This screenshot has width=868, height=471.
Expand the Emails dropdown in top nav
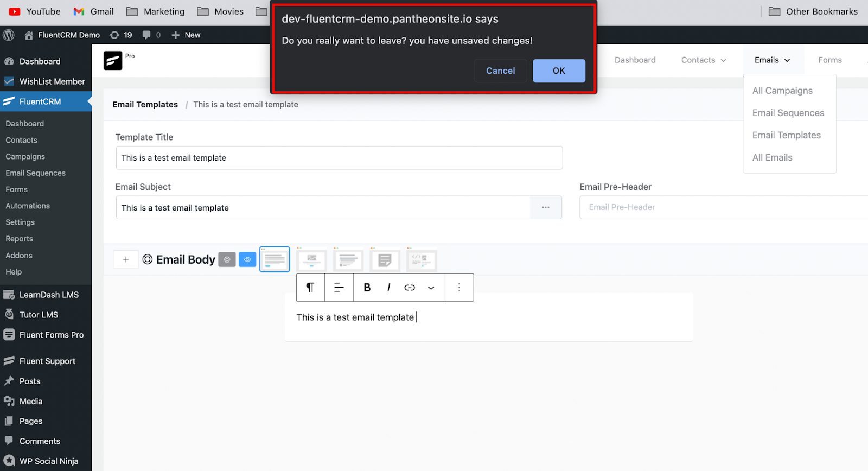coord(773,60)
